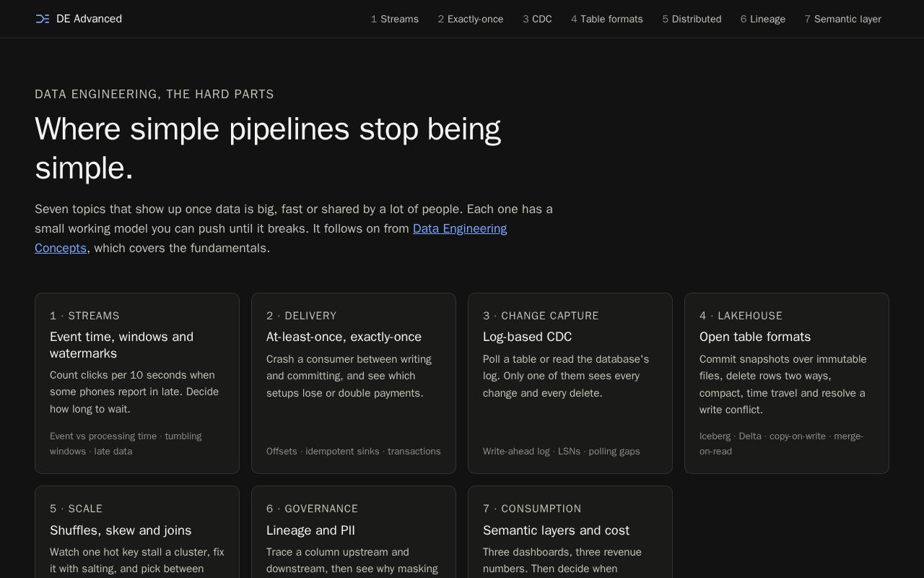
Task: Open Table formats from the header
Action: (x=607, y=19)
